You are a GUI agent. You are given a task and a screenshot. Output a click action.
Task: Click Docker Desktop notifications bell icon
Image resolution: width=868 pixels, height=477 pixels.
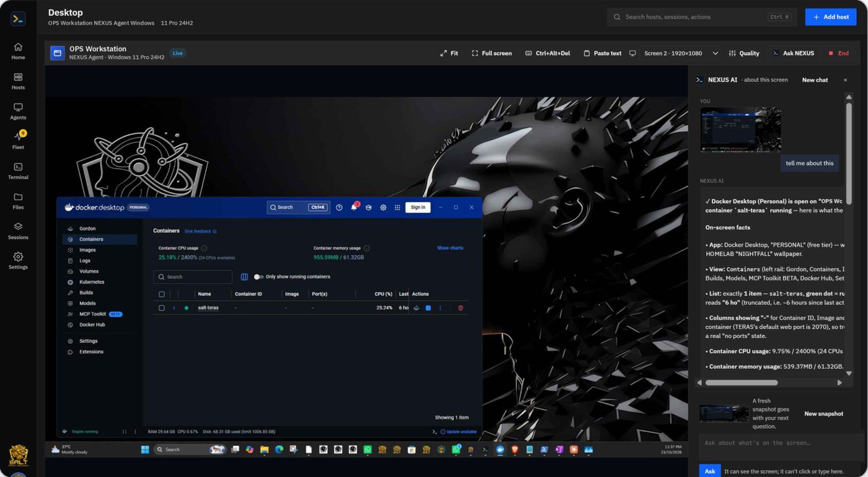click(x=354, y=208)
